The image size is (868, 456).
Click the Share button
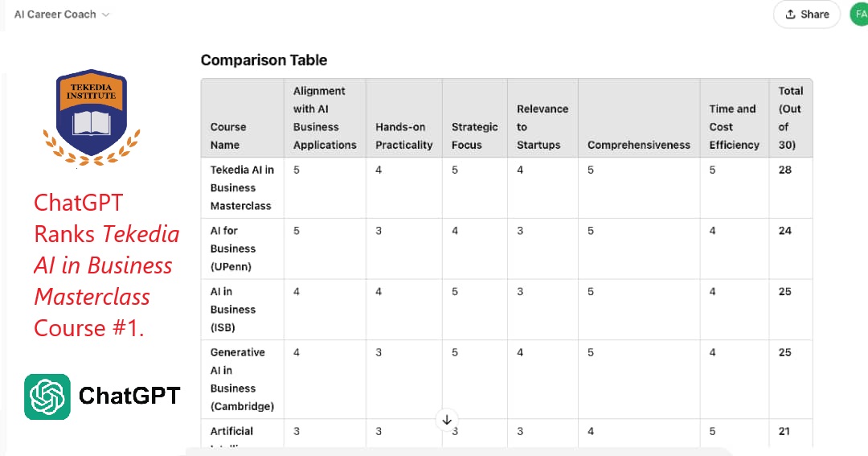pos(806,14)
